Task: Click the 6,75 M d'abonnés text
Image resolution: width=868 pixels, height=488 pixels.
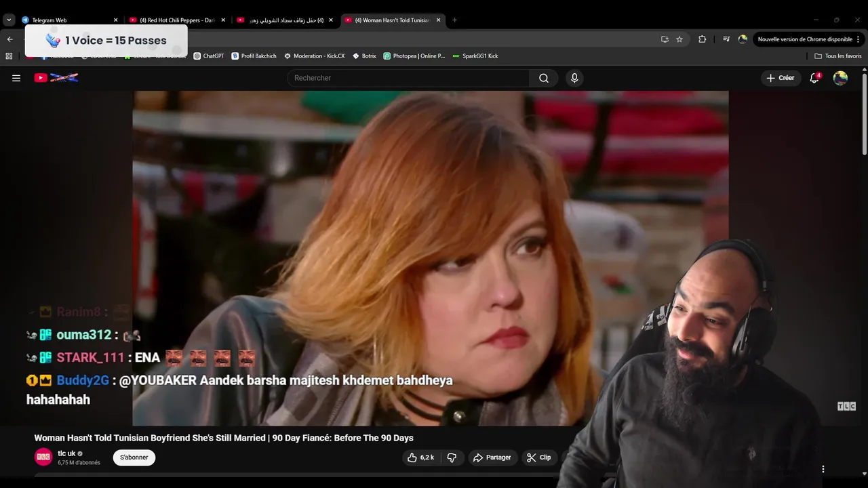Action: (x=79, y=463)
